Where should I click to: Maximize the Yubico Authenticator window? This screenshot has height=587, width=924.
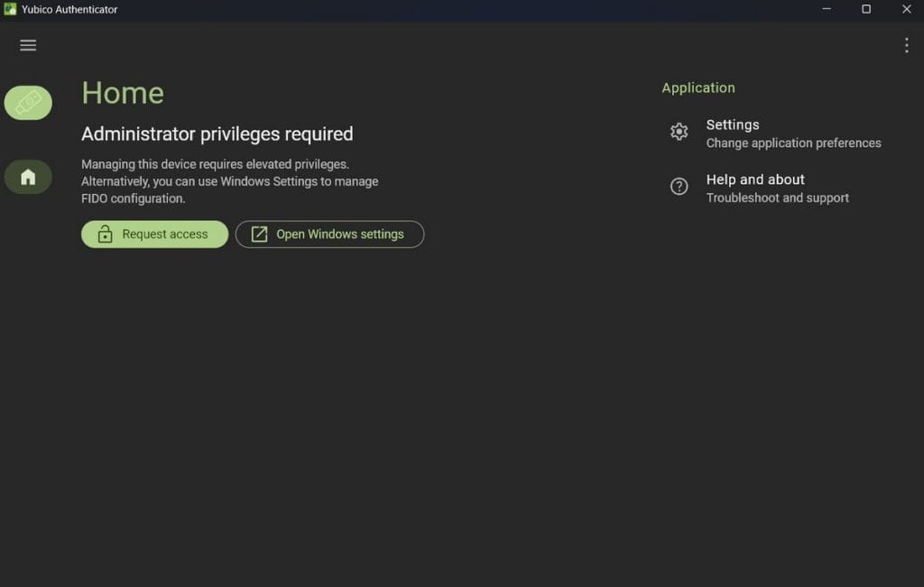coord(865,9)
